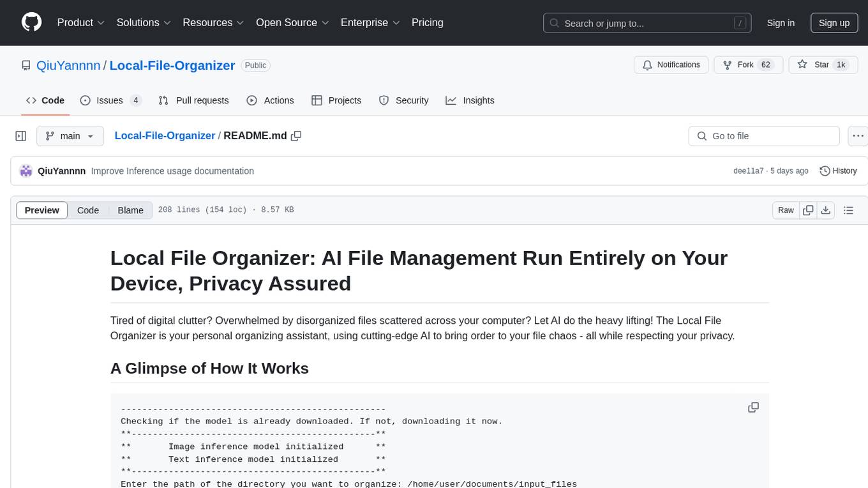Viewport: 868px width, 488px height.
Task: Open the Issues tab
Action: click(x=110, y=100)
